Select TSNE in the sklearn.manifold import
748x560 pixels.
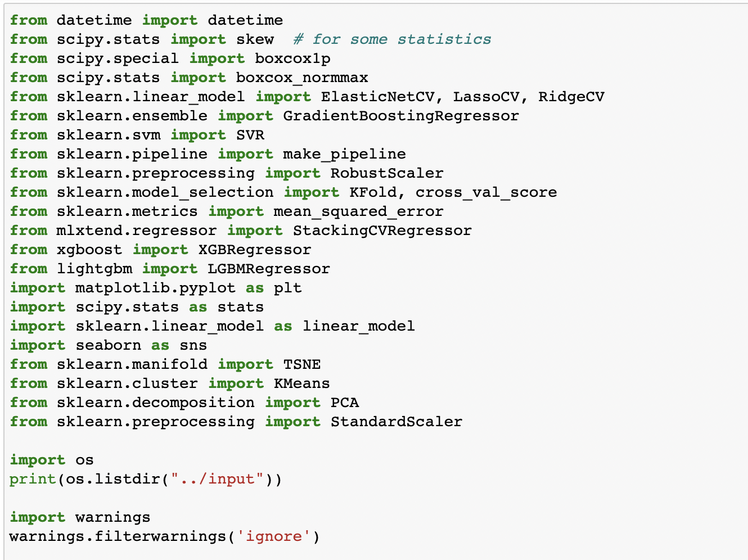click(x=302, y=364)
